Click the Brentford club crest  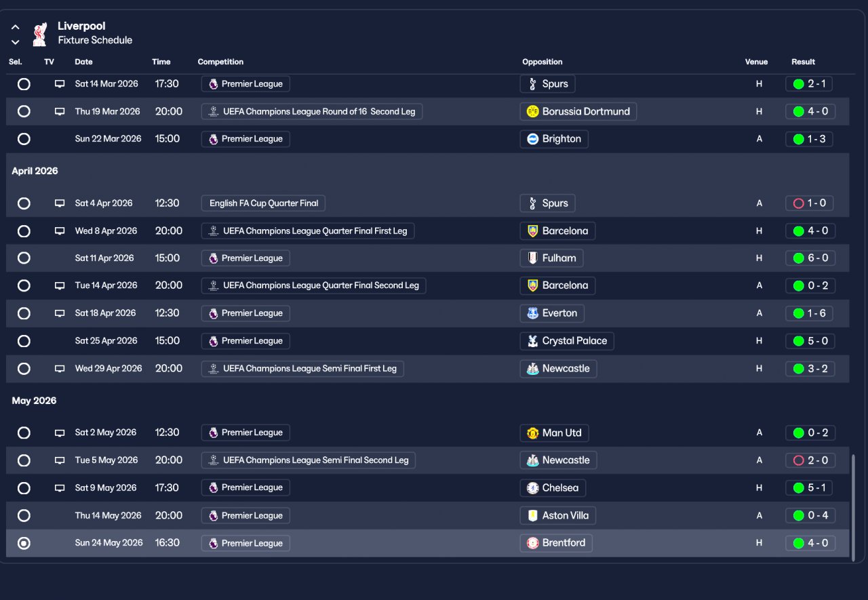(x=533, y=543)
